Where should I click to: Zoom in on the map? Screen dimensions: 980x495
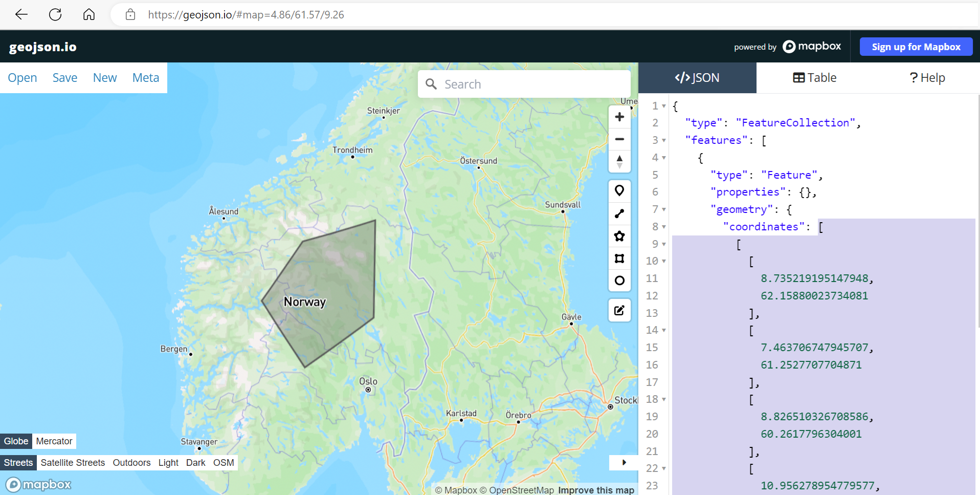[619, 117]
